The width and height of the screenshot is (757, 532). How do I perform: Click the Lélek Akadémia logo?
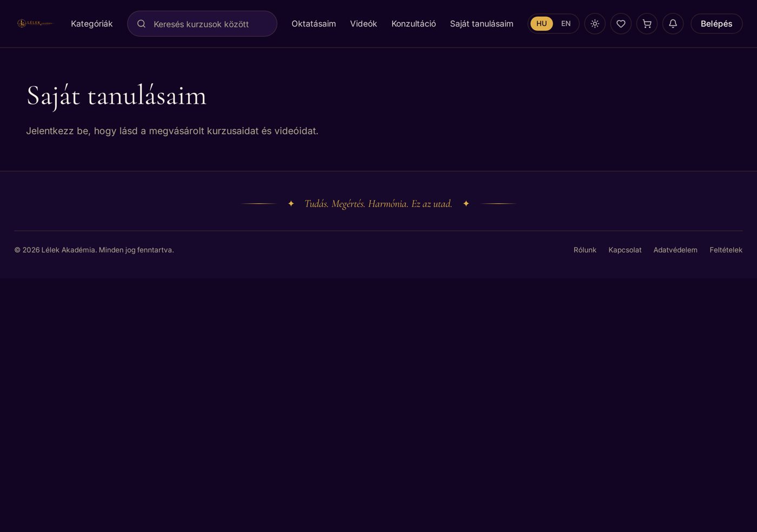35,23
